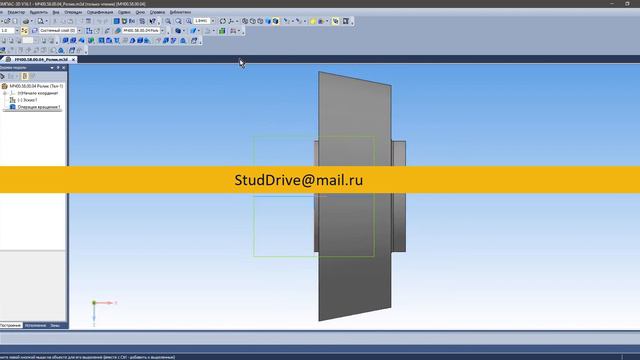Switch to the Построение bottom tab
Screen dimensions: 640x360
tap(11, 325)
